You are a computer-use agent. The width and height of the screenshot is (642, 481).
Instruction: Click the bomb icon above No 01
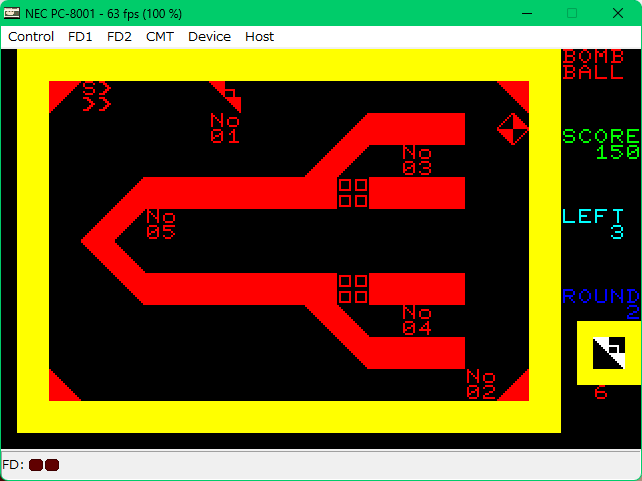229,96
